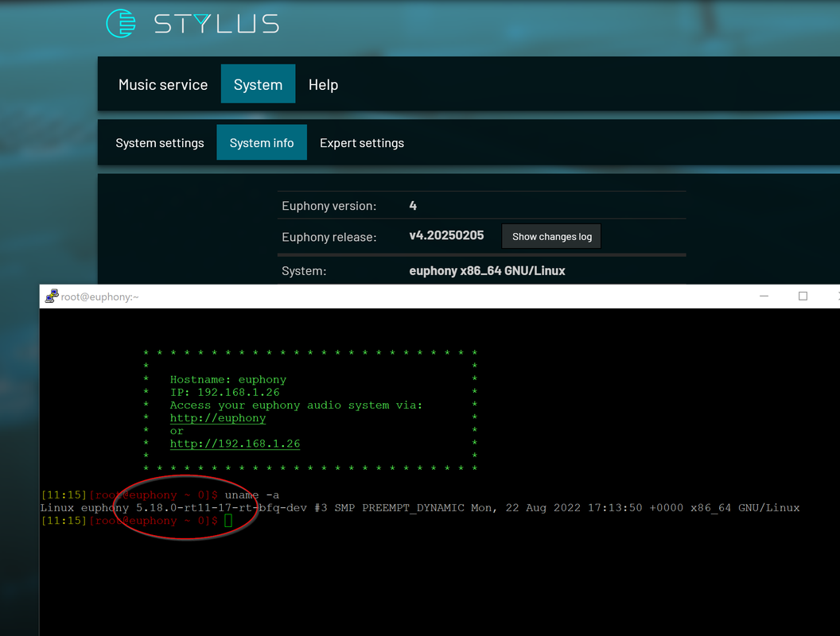The width and height of the screenshot is (840, 636).
Task: Click the Stylus logo icon
Action: point(121,24)
